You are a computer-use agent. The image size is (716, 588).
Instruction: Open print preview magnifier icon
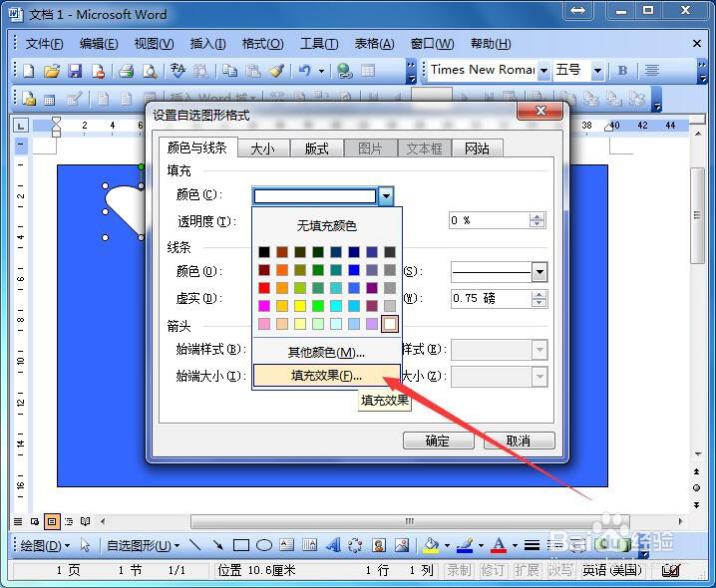(150, 71)
